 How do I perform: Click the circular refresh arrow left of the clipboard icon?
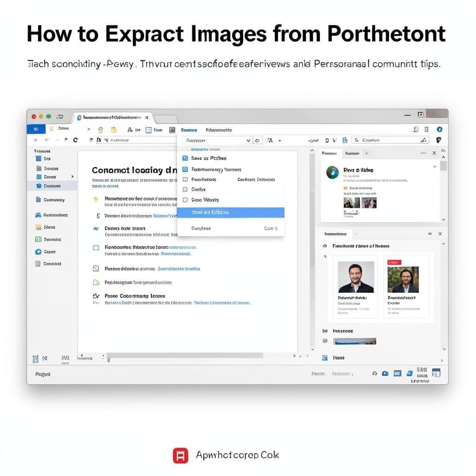327,140
